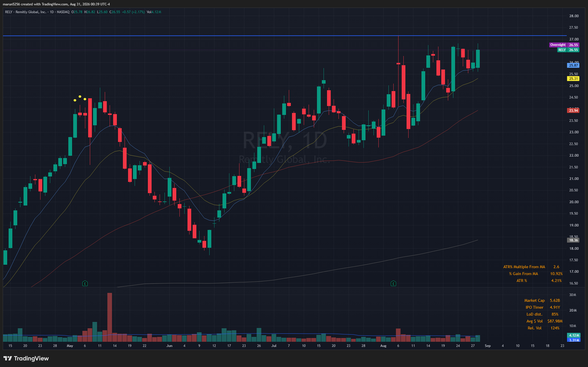Viewport: 588px width, 367px height.
Task: Click the gray 18.36 price label
Action: [x=573, y=240]
